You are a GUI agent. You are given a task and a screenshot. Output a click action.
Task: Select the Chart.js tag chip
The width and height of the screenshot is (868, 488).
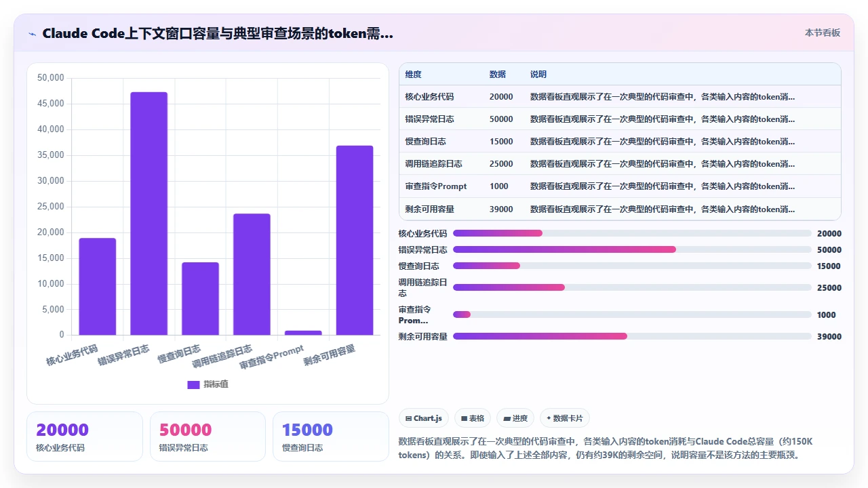tap(424, 418)
